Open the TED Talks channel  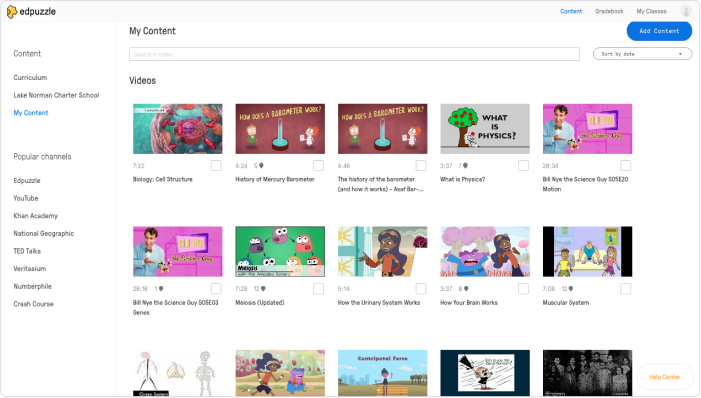click(x=27, y=251)
